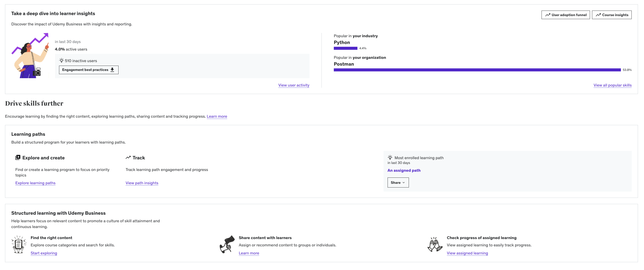Open View assigned learning link
The height and width of the screenshot is (270, 644).
pos(467,253)
